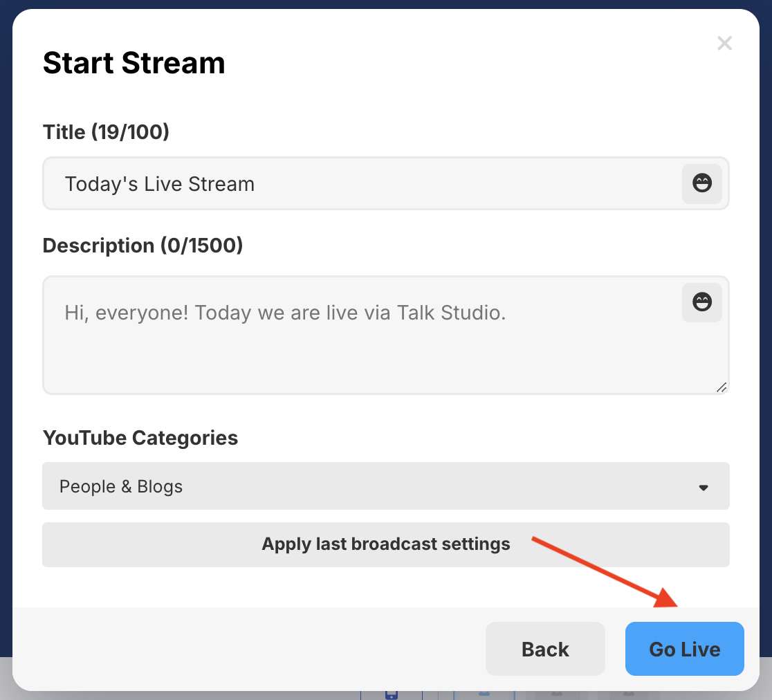Click the resize grip on the Description textarea
The height and width of the screenshot is (700, 772).
tap(722, 387)
